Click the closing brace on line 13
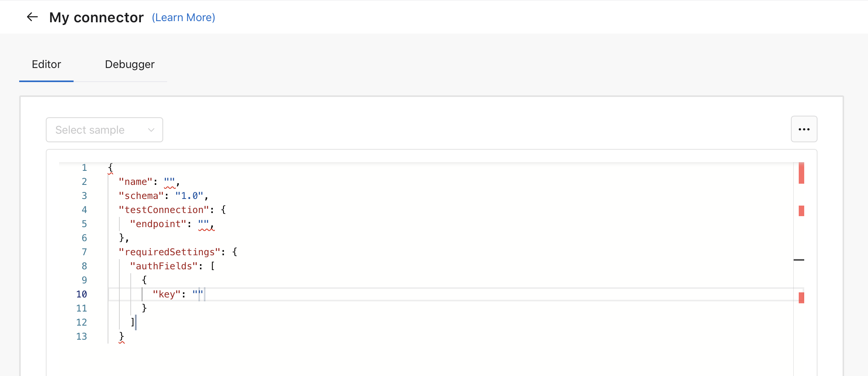This screenshot has width=868, height=376. 121,336
